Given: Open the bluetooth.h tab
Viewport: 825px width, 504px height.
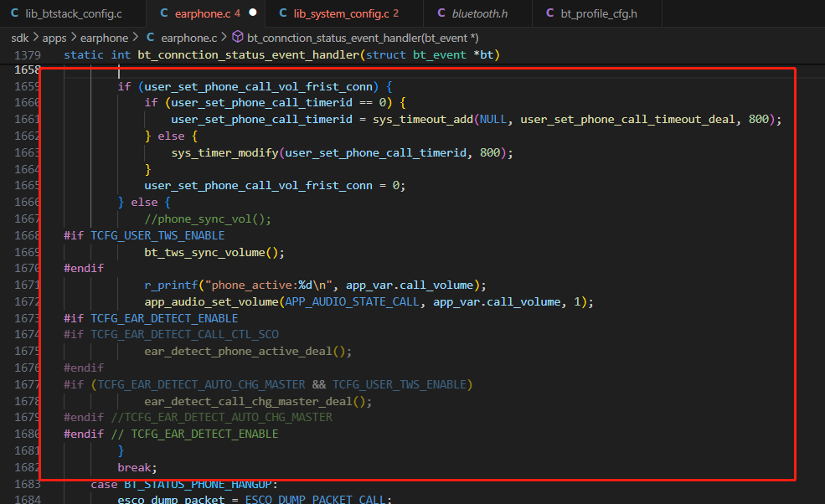Looking at the screenshot, I should tap(477, 13).
